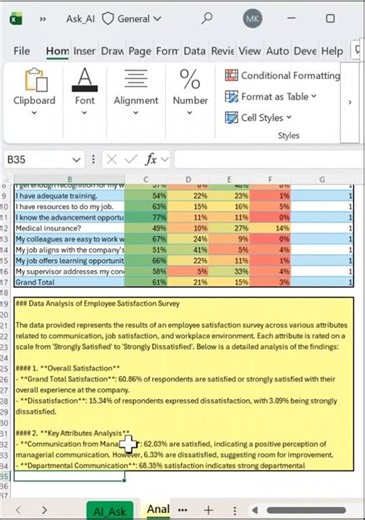The image size is (365, 520).
Task: Select column D header
Action: (x=188, y=179)
